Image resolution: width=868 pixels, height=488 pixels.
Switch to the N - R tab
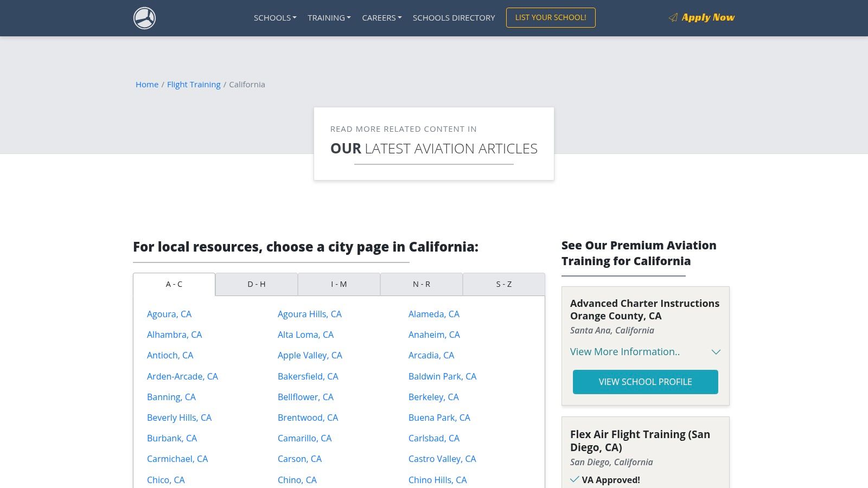(422, 284)
